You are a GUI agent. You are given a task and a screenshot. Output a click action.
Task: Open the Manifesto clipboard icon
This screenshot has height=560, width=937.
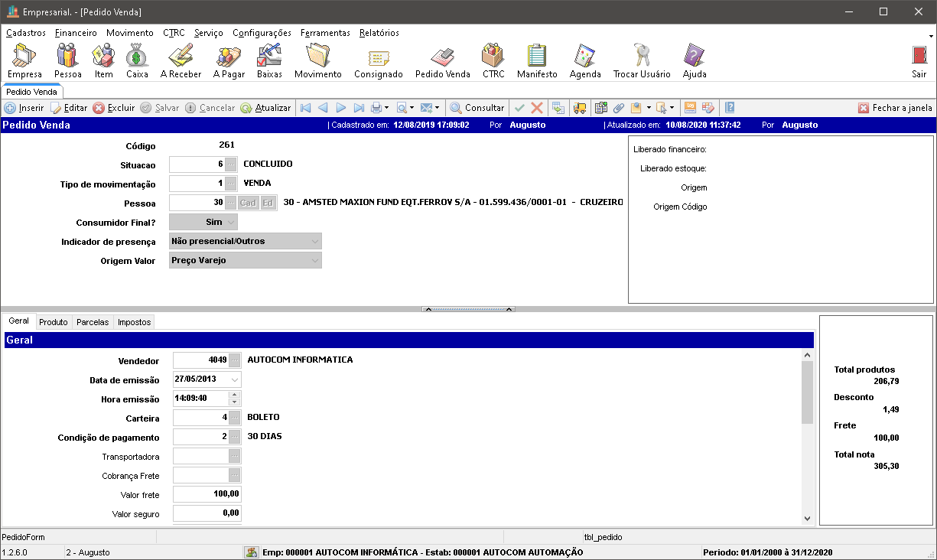536,60
